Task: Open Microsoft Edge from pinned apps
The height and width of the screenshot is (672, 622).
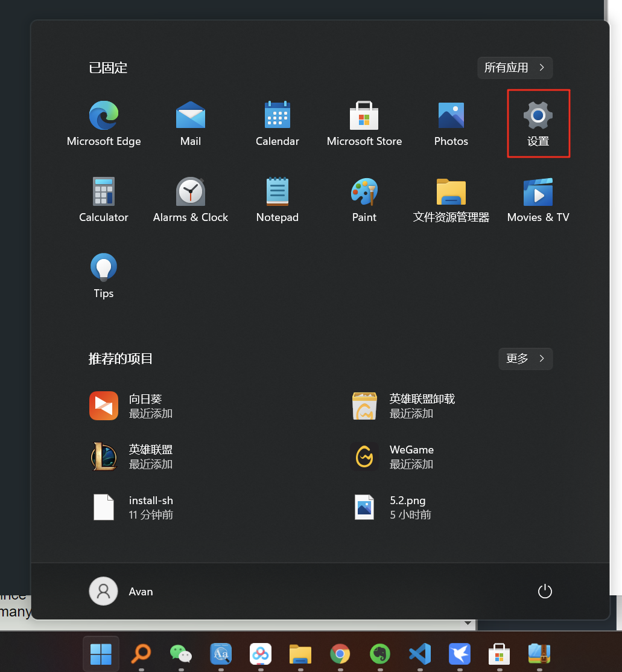Action: pos(104,123)
